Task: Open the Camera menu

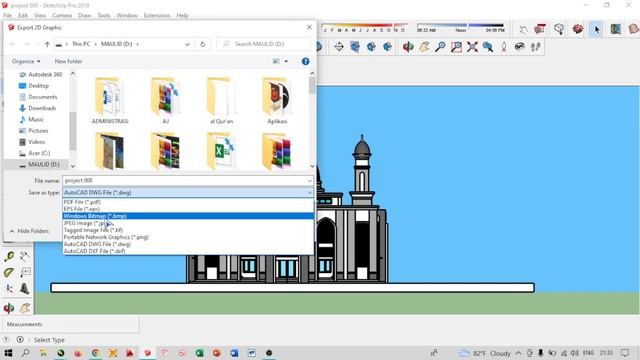Action: click(62, 16)
